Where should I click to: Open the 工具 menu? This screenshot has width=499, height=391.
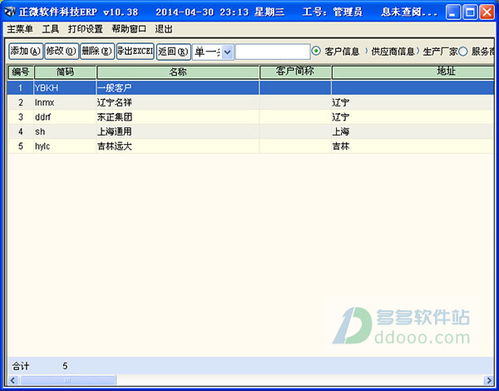51,29
